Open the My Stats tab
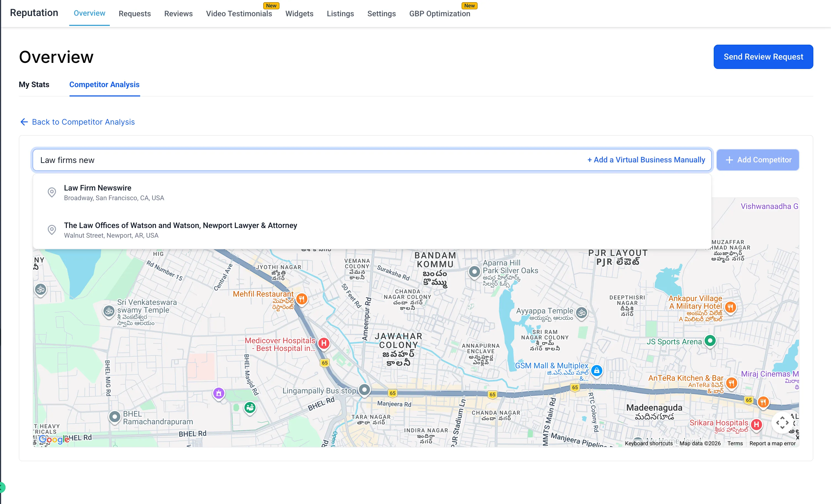The image size is (831, 504). [34, 85]
